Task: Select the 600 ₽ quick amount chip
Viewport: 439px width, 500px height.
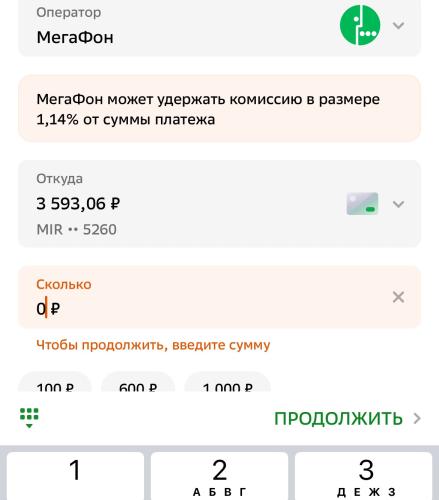Action: point(138,382)
